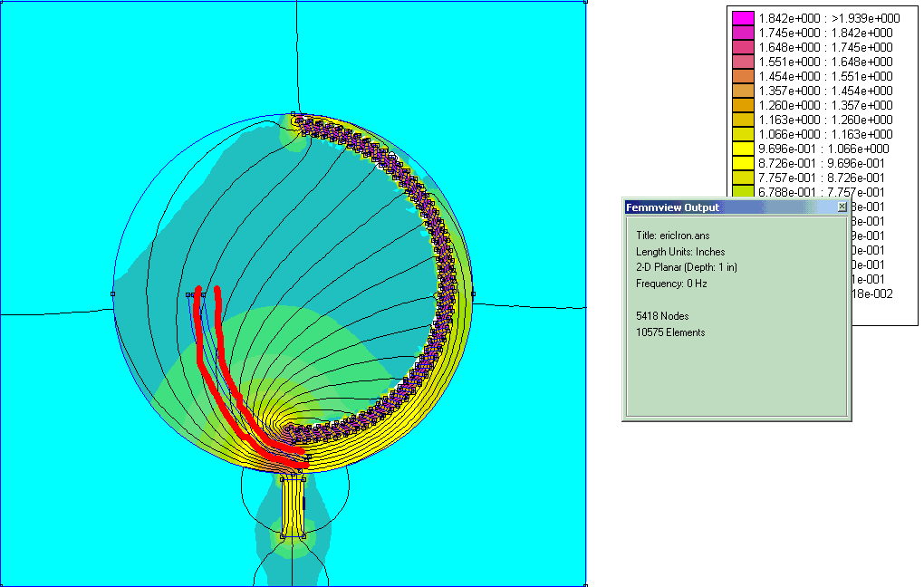Click the swatch for 1.648e+000 : 1.745e+000
The height and width of the screenshot is (587, 924).
743,47
